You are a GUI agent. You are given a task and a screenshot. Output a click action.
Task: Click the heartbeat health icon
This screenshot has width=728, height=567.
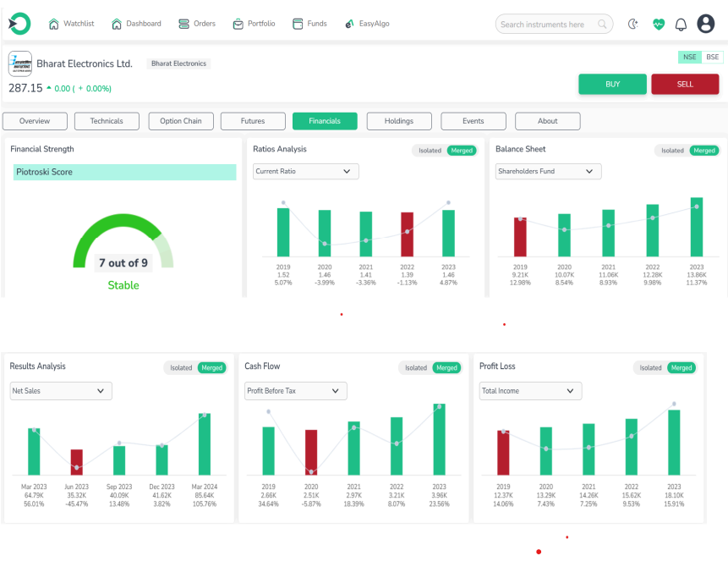click(659, 25)
